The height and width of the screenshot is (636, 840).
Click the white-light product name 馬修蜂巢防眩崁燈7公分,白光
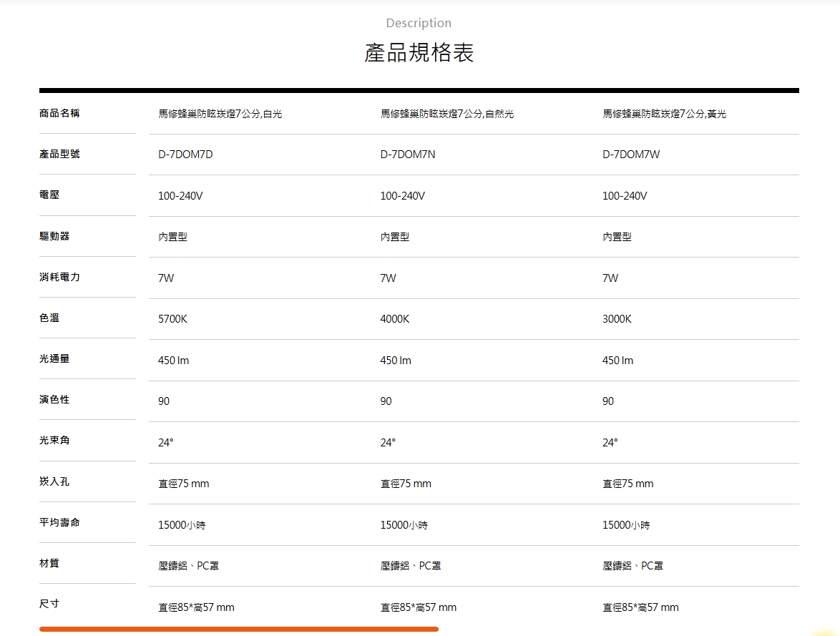pos(220,114)
